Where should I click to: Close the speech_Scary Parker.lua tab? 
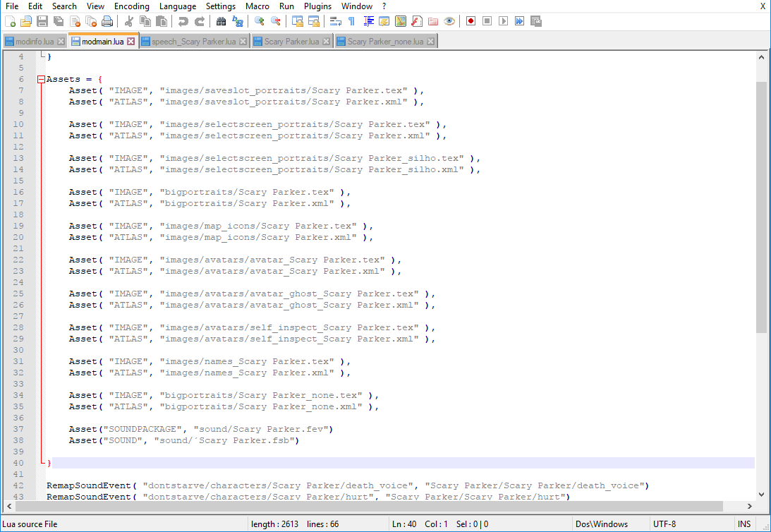[x=243, y=42]
